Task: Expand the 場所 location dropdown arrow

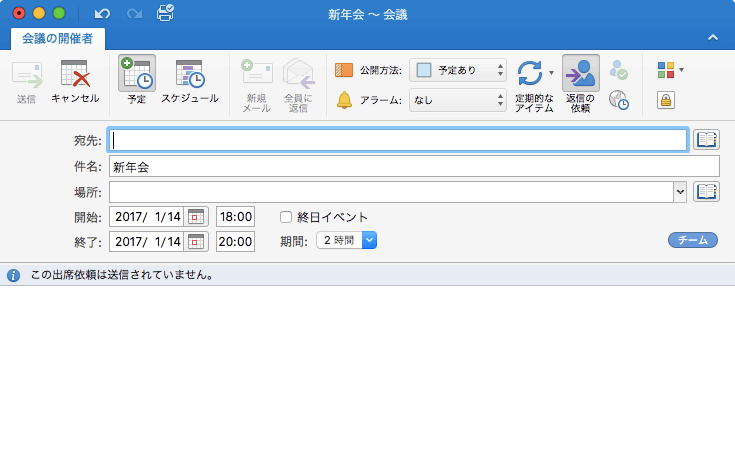Action: click(x=680, y=192)
